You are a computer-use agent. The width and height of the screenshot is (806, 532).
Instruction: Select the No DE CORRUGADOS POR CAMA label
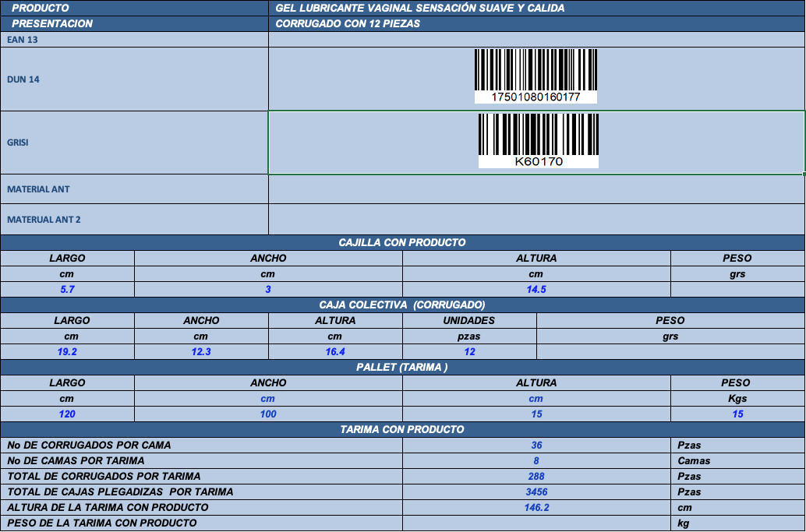pos(201,446)
